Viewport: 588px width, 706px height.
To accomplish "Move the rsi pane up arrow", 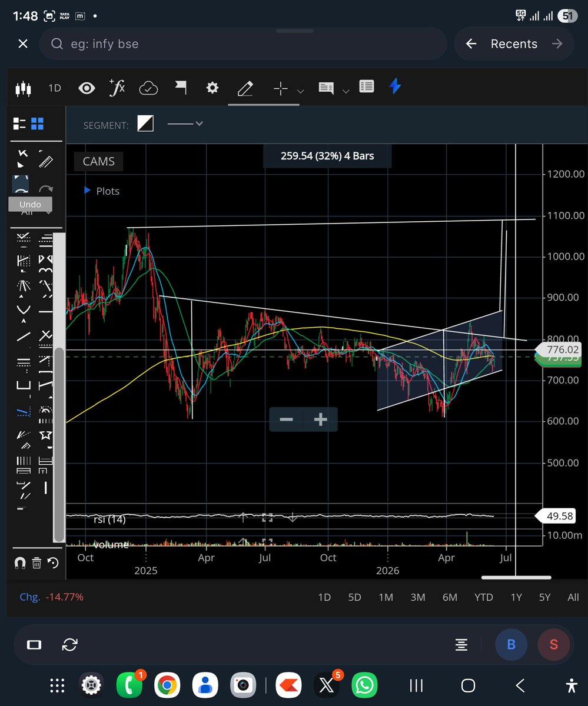I will point(243,518).
